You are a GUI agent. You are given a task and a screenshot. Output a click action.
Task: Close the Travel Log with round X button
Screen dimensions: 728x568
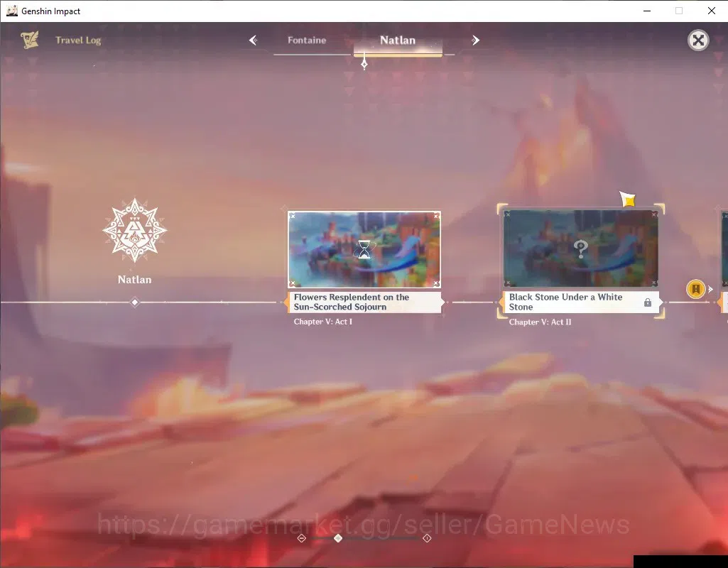[x=698, y=40]
